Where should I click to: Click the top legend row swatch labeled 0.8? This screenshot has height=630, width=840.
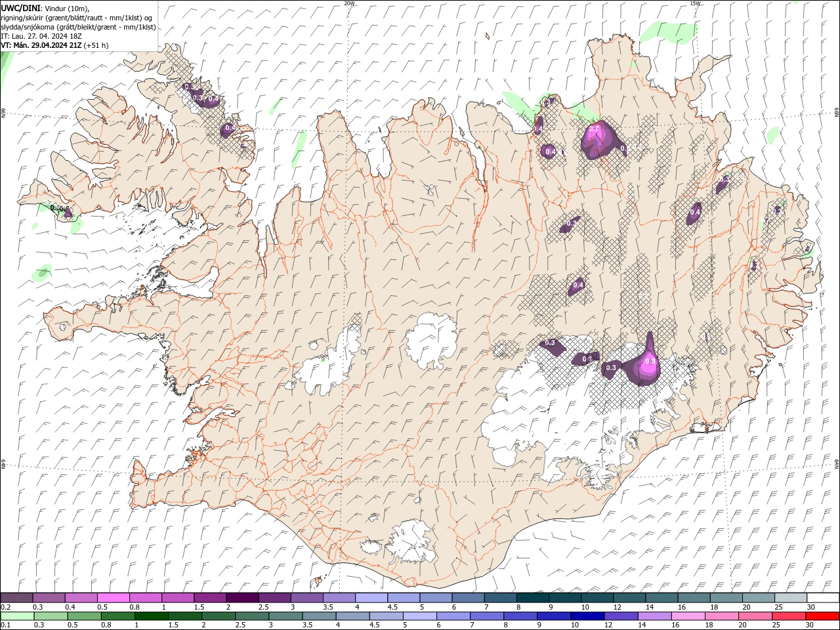145,598
